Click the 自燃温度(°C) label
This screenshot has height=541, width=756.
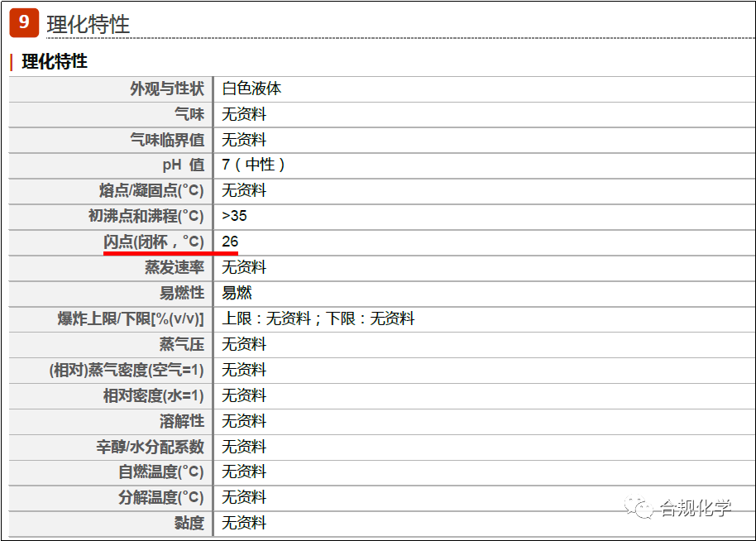point(161,472)
